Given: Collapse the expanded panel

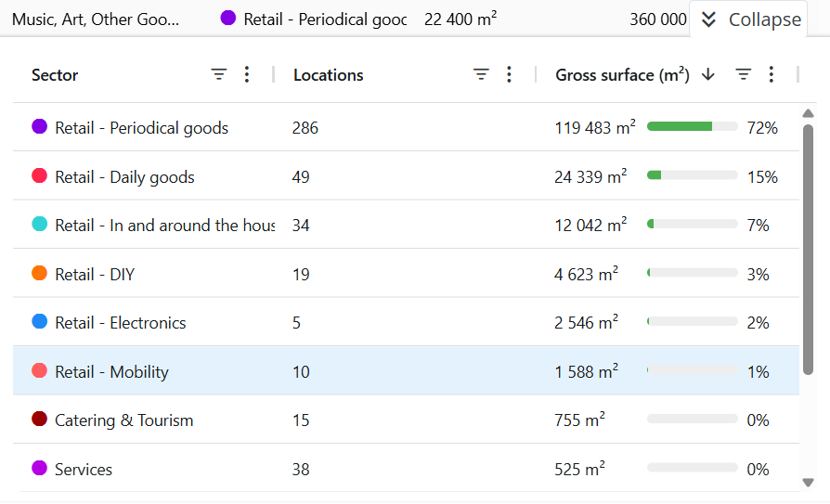Looking at the screenshot, I should click(764, 19).
